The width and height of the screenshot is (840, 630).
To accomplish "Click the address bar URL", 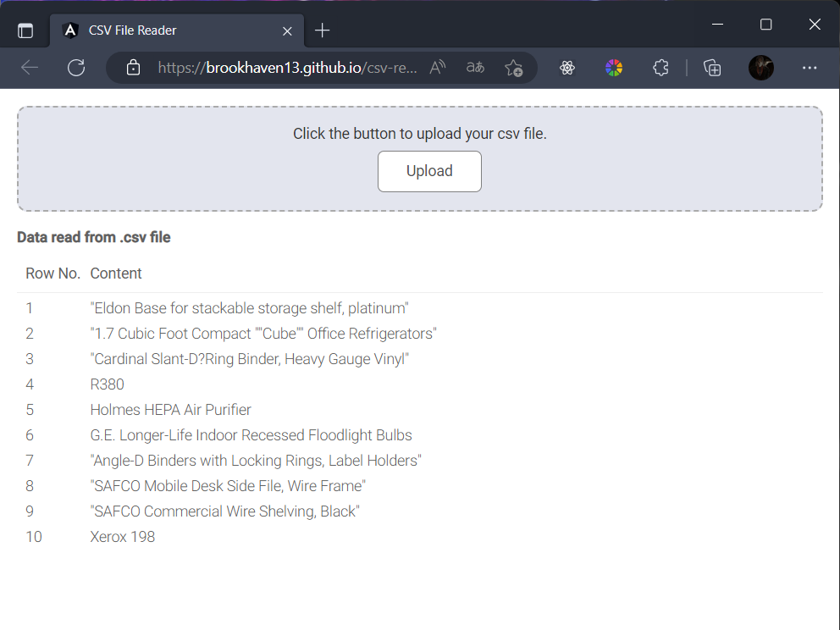I will tap(288, 68).
